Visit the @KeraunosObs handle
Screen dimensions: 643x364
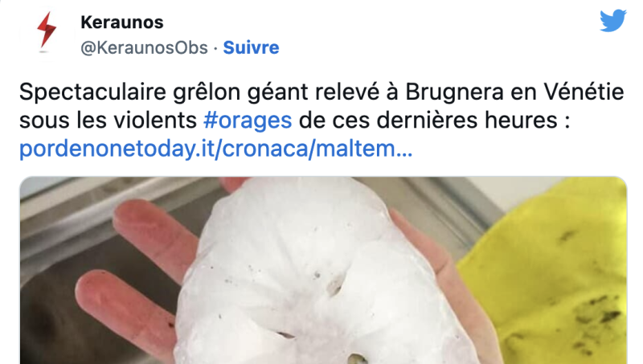[145, 48]
